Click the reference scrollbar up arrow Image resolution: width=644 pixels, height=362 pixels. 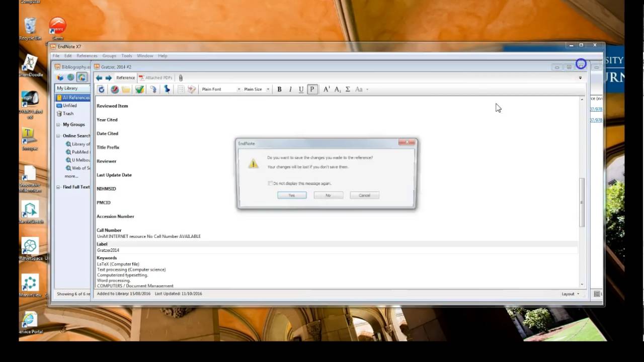(x=582, y=100)
